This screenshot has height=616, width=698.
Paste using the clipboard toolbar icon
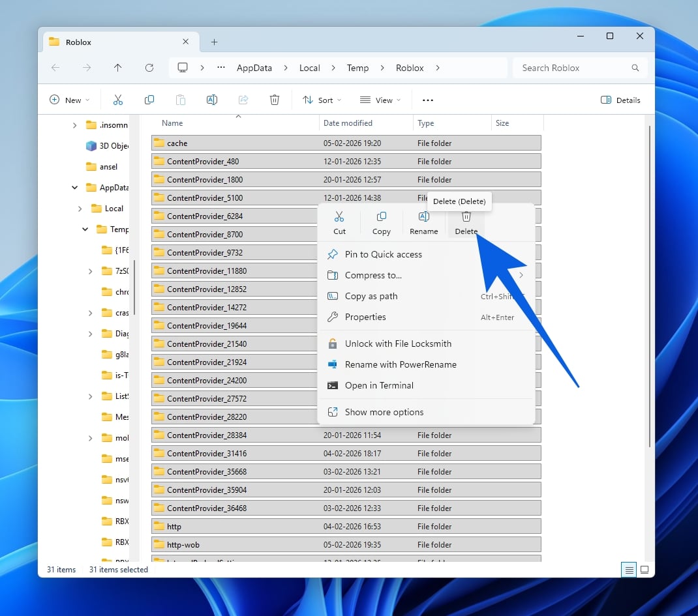point(180,99)
